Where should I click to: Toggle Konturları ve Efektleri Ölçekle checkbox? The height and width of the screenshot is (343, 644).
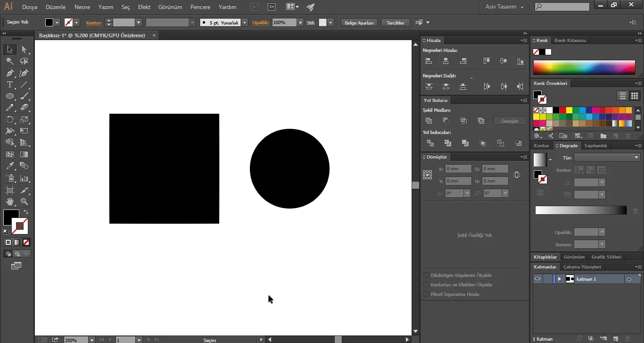[426, 284]
